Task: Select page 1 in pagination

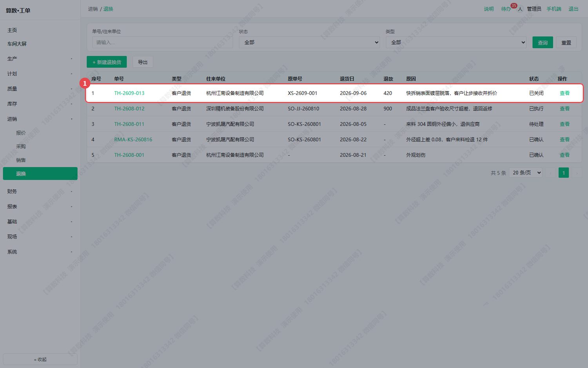Action: pyautogui.click(x=564, y=173)
